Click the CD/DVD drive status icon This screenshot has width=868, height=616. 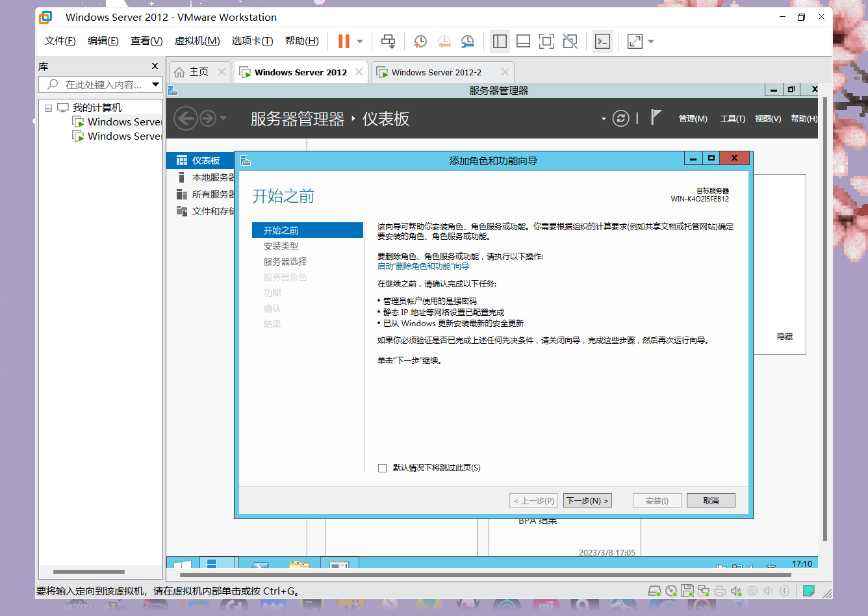671,591
